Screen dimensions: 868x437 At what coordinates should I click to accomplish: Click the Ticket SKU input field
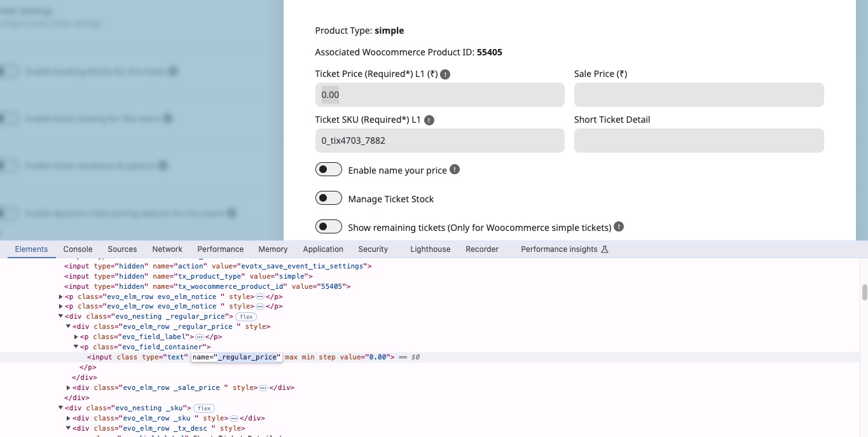pos(439,141)
